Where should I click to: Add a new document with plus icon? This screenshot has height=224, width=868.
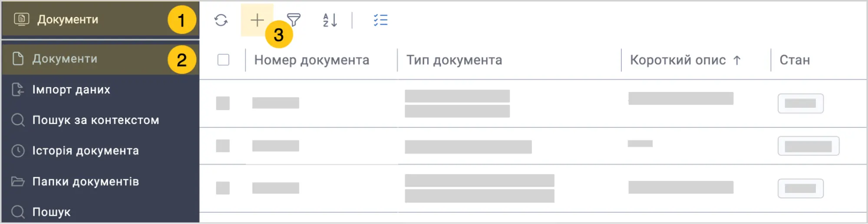coord(257,20)
